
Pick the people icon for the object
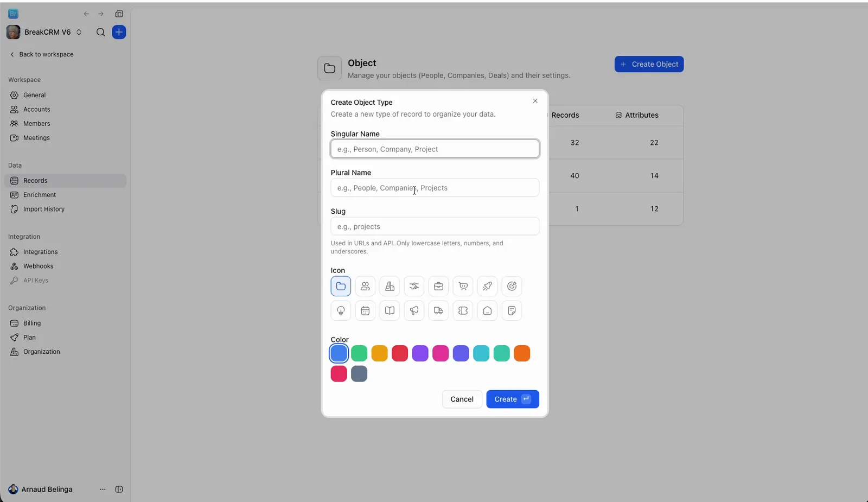(365, 286)
